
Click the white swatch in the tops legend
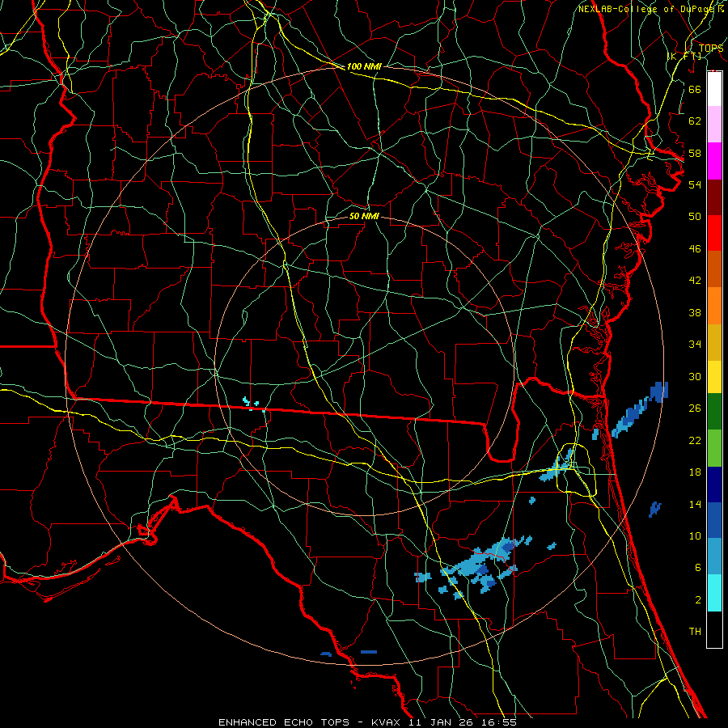pyautogui.click(x=714, y=89)
